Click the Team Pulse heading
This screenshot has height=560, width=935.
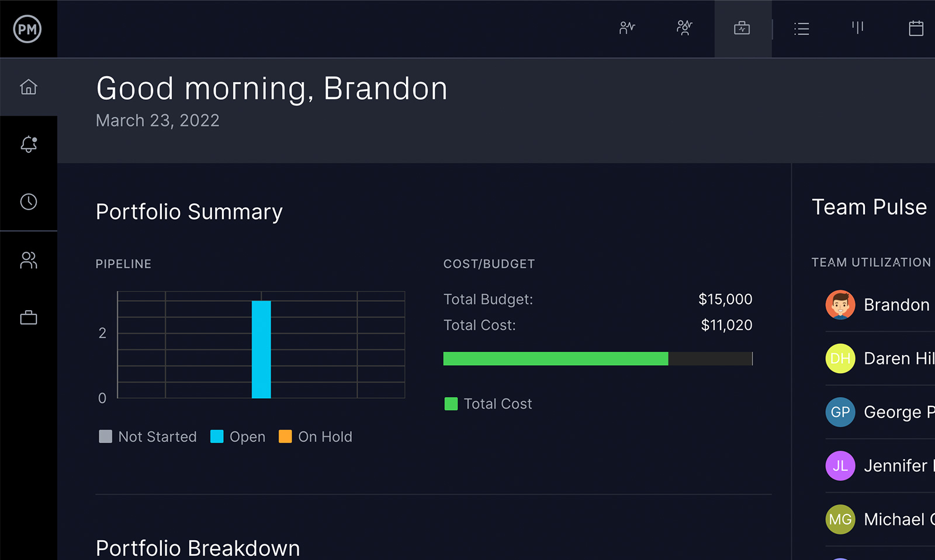tap(870, 207)
